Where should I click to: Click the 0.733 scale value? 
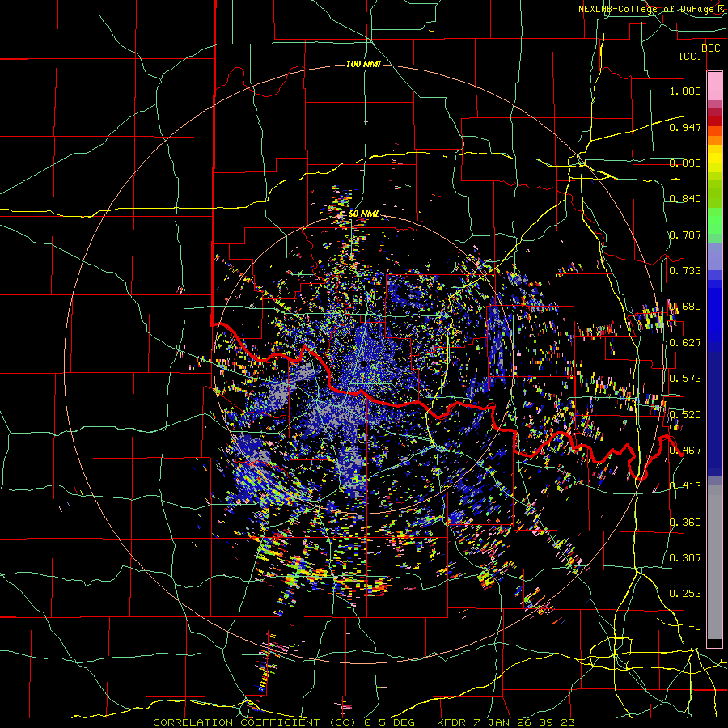coord(685,271)
